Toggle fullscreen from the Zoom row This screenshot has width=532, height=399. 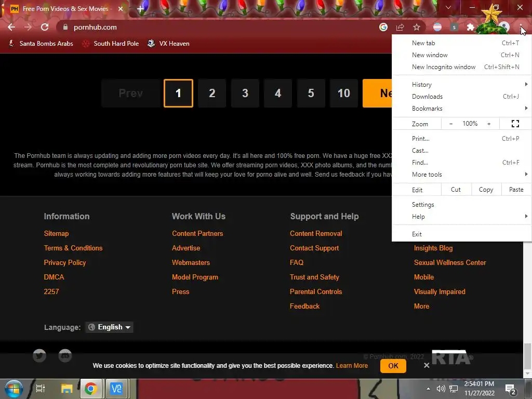(515, 124)
